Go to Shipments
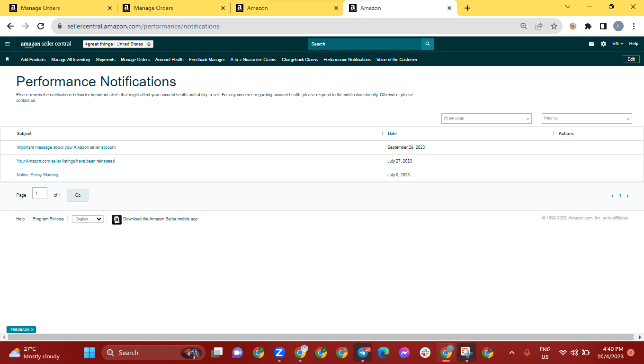 (106, 60)
